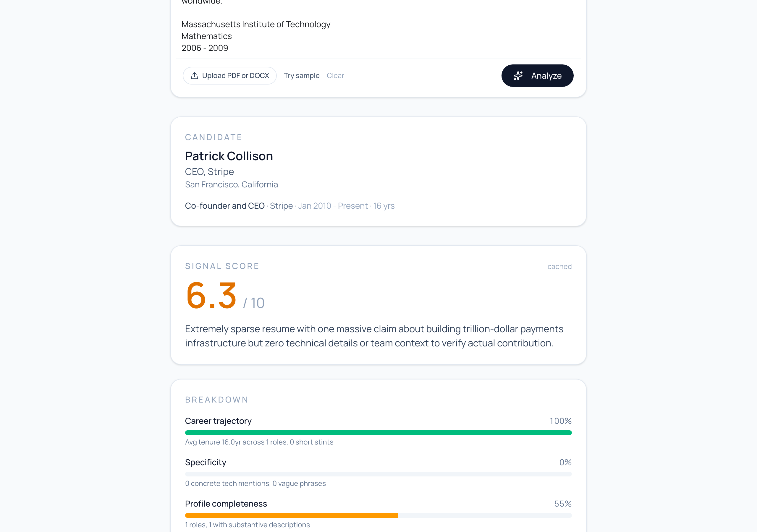Click the '100%' career trajectory value
Screen dimensions: 757x532
560,421
